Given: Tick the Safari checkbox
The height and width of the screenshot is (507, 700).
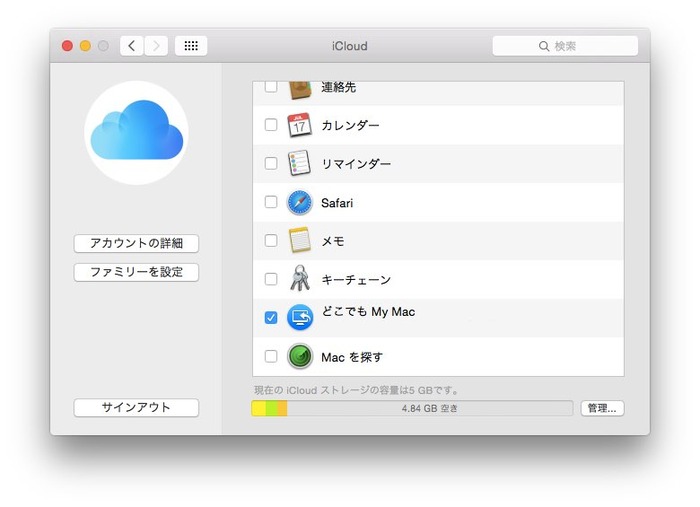Looking at the screenshot, I should tap(271, 202).
